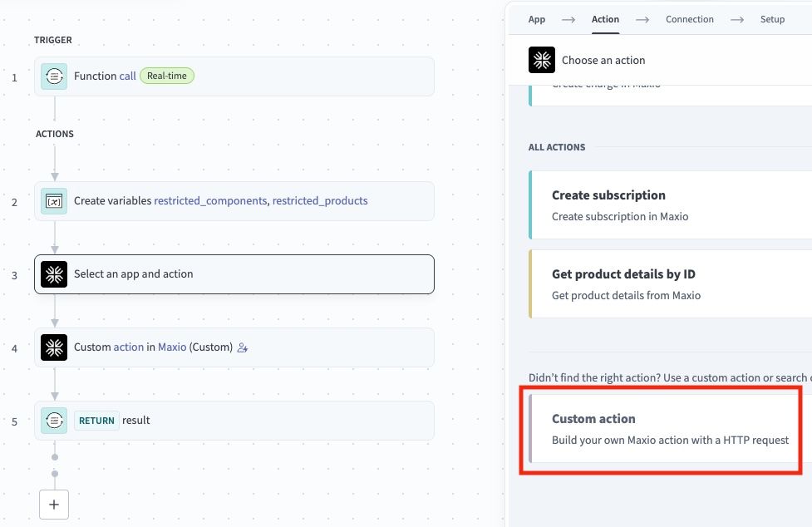This screenshot has width=812, height=527.
Task: Open the Setup tab
Action: click(x=772, y=19)
